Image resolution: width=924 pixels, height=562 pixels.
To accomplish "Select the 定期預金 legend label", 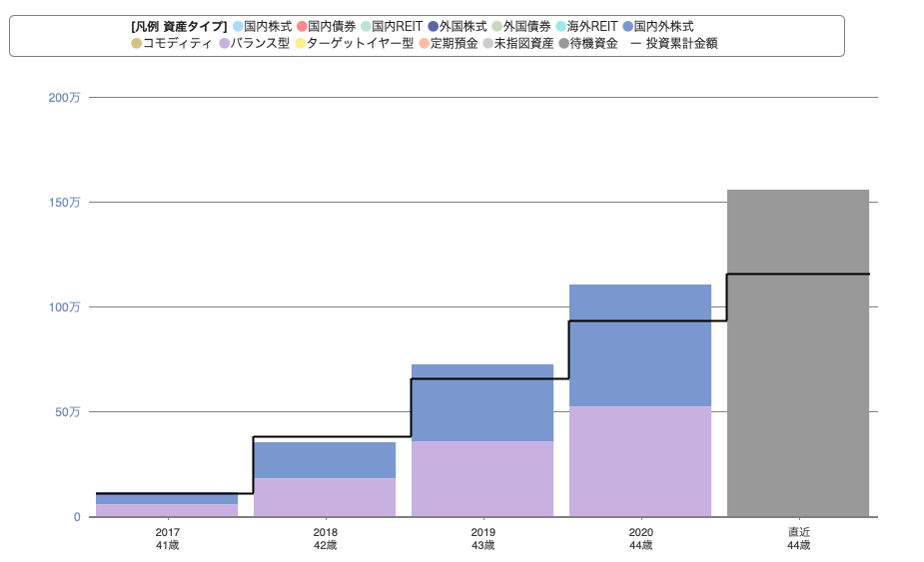I will click(x=454, y=44).
